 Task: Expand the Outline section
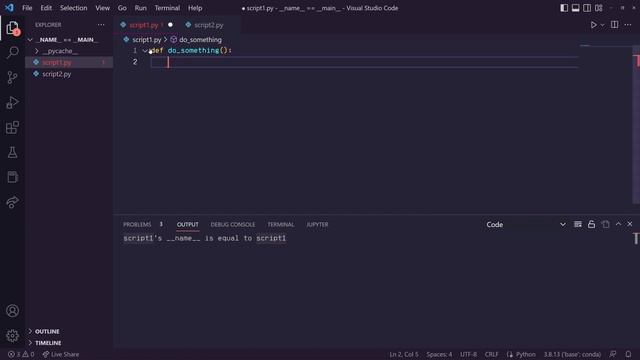69,331
